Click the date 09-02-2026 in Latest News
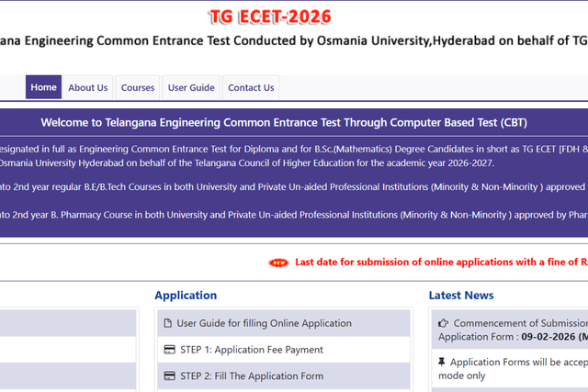The image size is (588, 392). 548,337
